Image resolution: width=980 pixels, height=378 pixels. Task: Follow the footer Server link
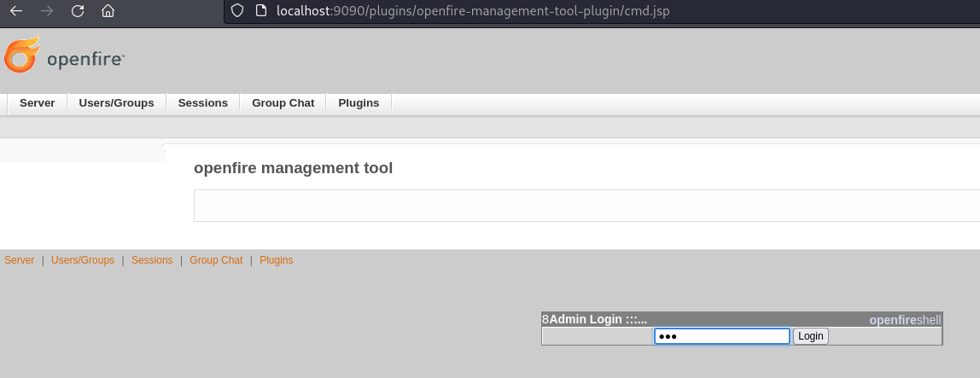click(20, 260)
